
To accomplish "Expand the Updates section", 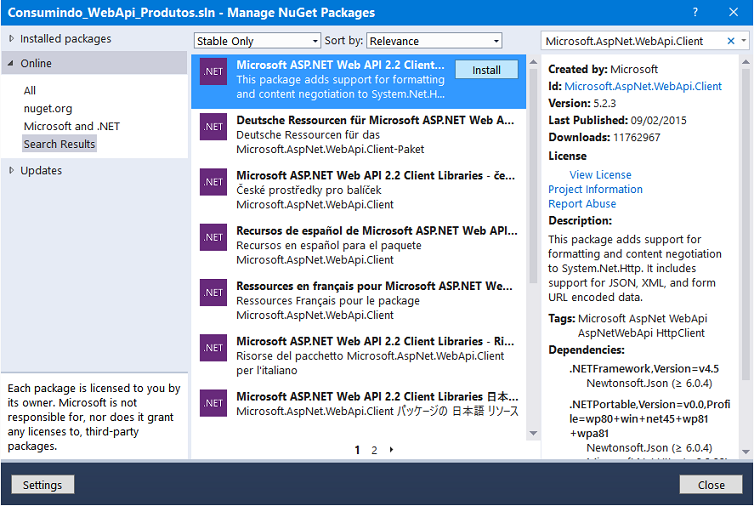I will 12,170.
